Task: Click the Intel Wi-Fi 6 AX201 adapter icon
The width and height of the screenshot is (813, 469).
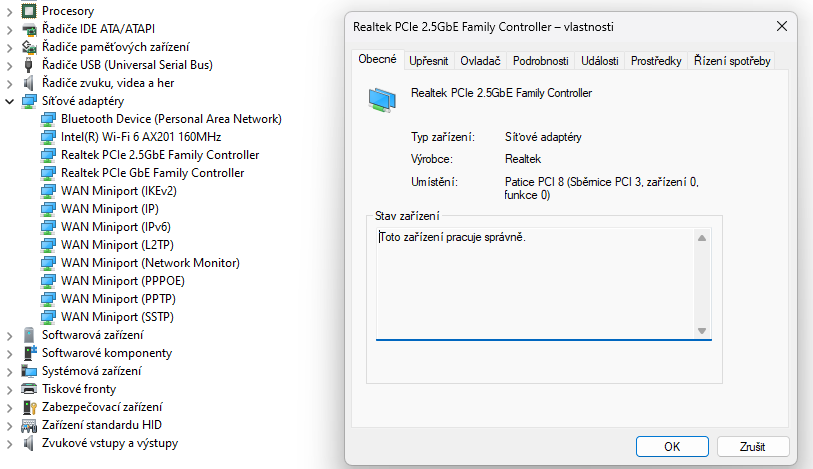Action: click(x=48, y=137)
